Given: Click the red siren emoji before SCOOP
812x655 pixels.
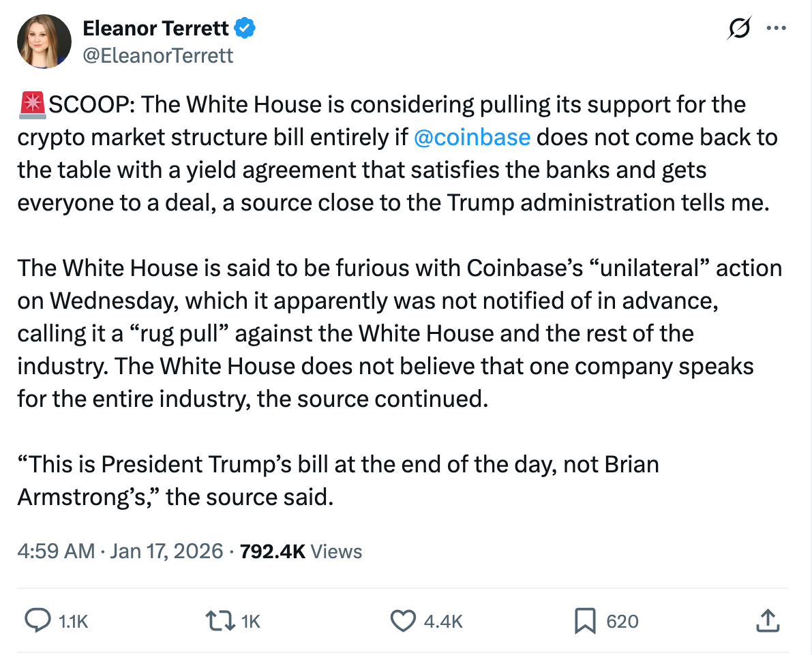Looking at the screenshot, I should (x=31, y=104).
